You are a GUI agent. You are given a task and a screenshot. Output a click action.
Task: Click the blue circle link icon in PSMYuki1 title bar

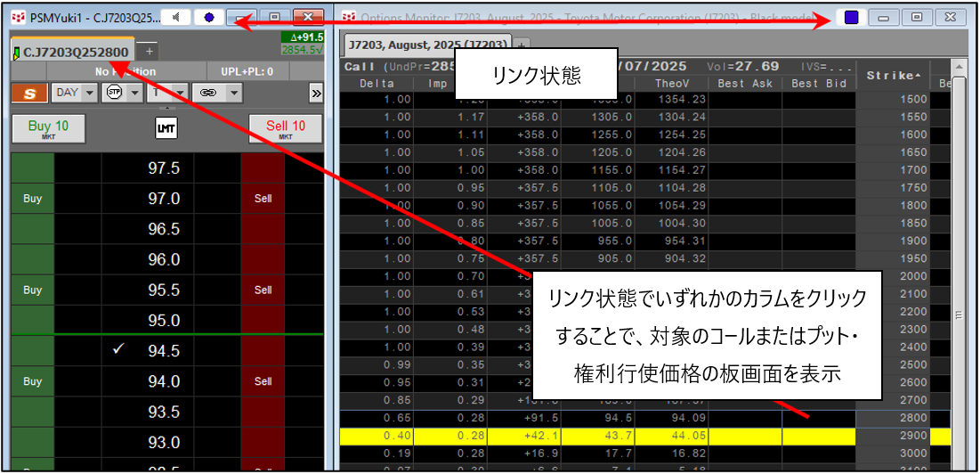tap(208, 17)
